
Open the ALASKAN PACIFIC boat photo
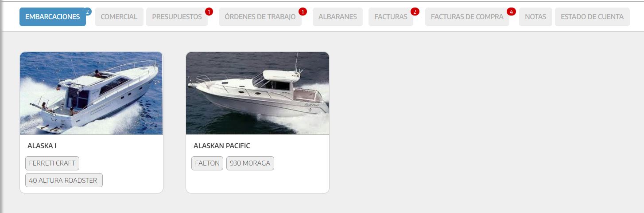coord(257,93)
